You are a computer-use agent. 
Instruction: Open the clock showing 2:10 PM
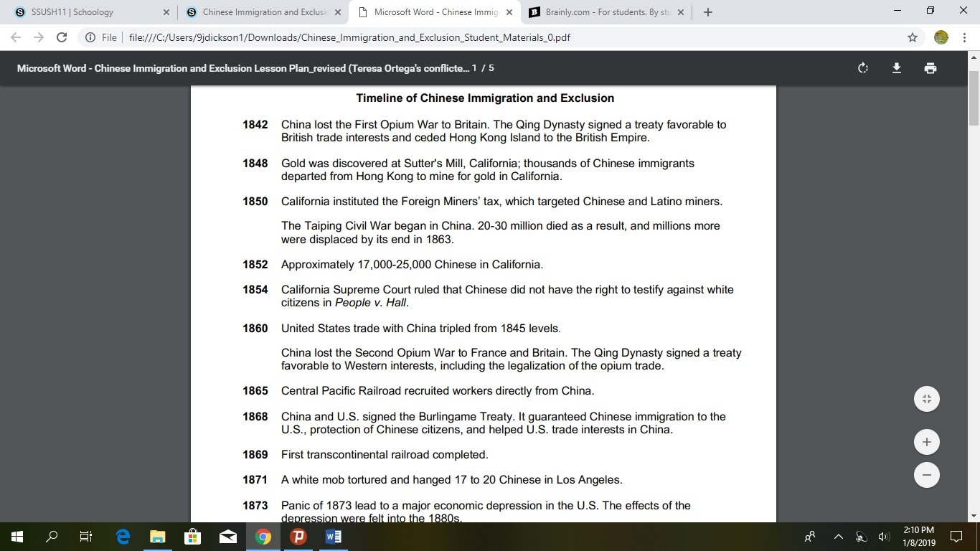coord(918,537)
